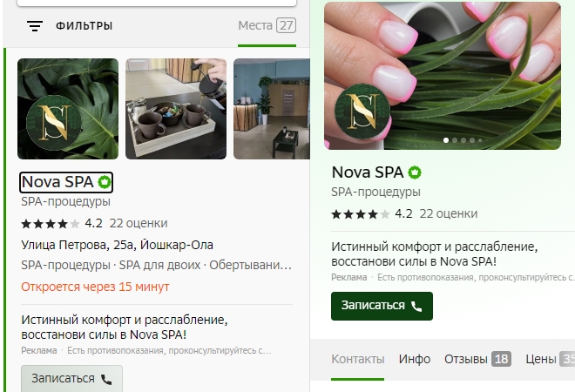Viewport: 575px width, 392px height.
Task: Open the tea tray photo thumbnail
Action: [176, 109]
